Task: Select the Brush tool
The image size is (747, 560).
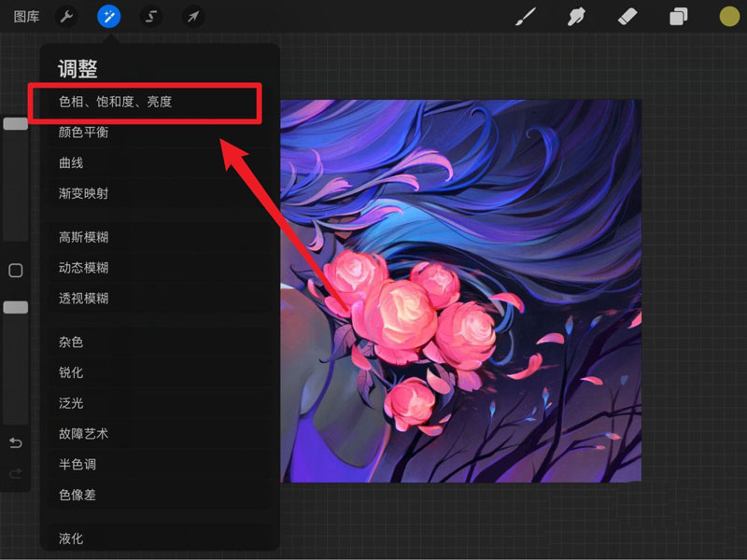Action: point(525,16)
